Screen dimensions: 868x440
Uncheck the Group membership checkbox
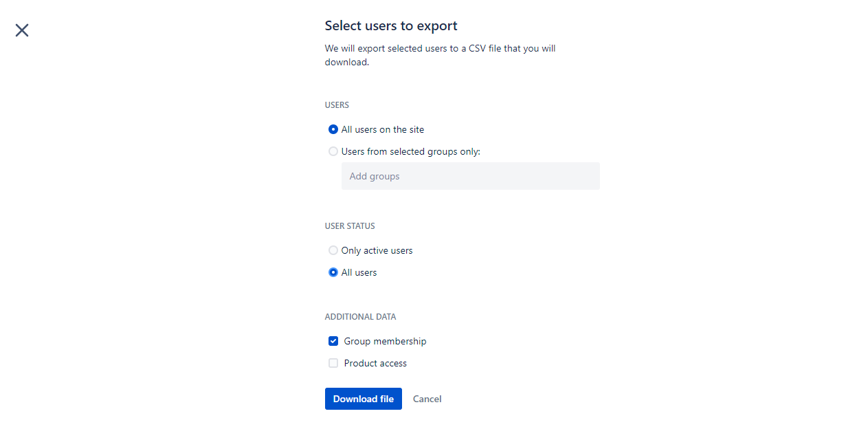click(333, 341)
